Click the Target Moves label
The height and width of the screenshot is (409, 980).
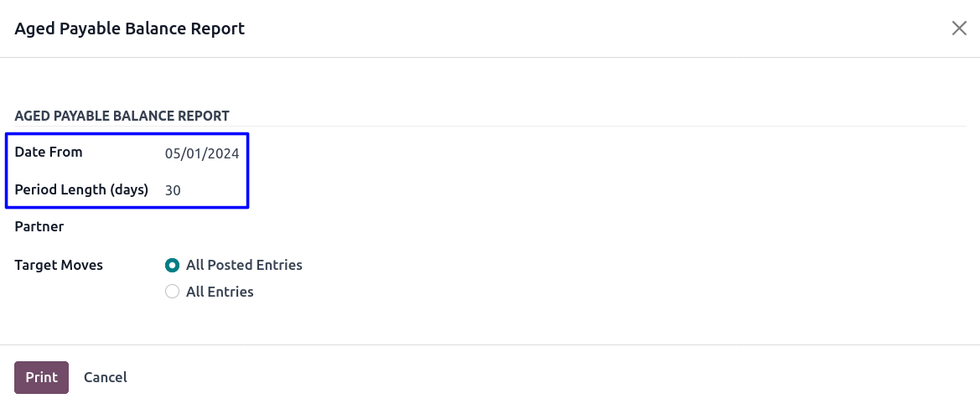[x=59, y=265]
